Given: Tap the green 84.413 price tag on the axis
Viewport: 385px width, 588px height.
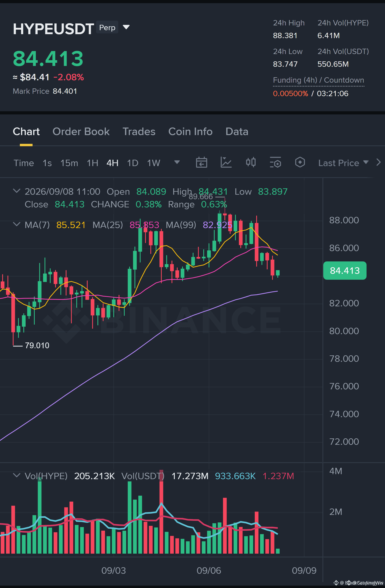Looking at the screenshot, I should [345, 271].
